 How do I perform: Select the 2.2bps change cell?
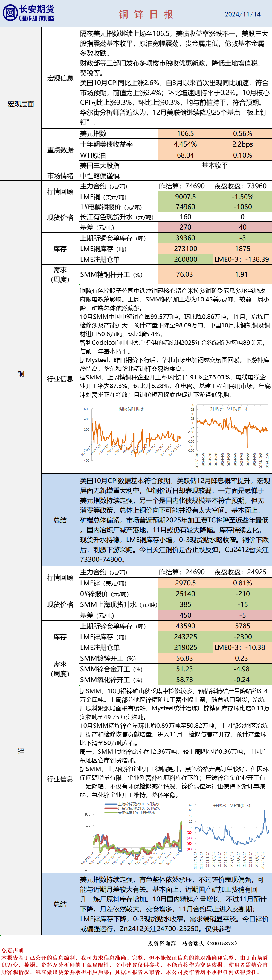pos(242,144)
